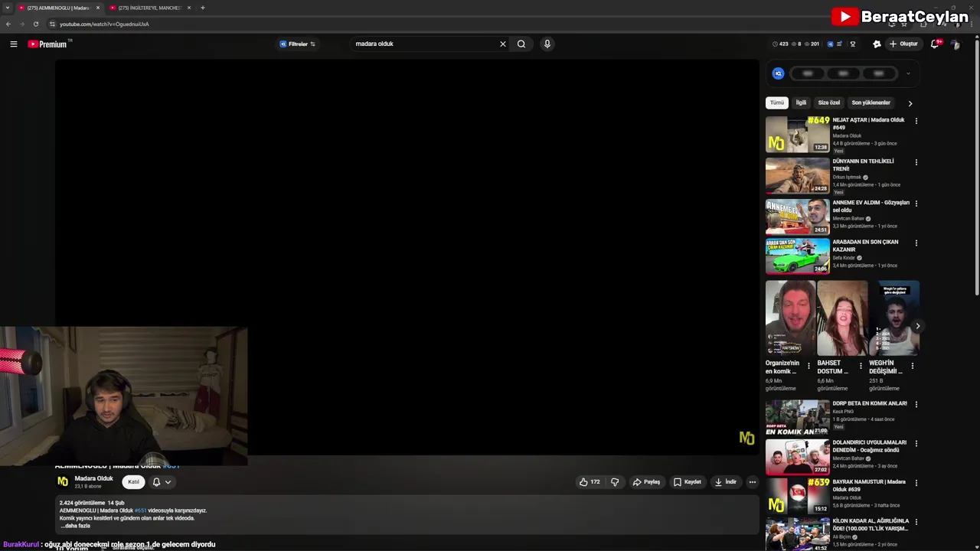
Task: Download the video with the İndir button
Action: point(725,482)
